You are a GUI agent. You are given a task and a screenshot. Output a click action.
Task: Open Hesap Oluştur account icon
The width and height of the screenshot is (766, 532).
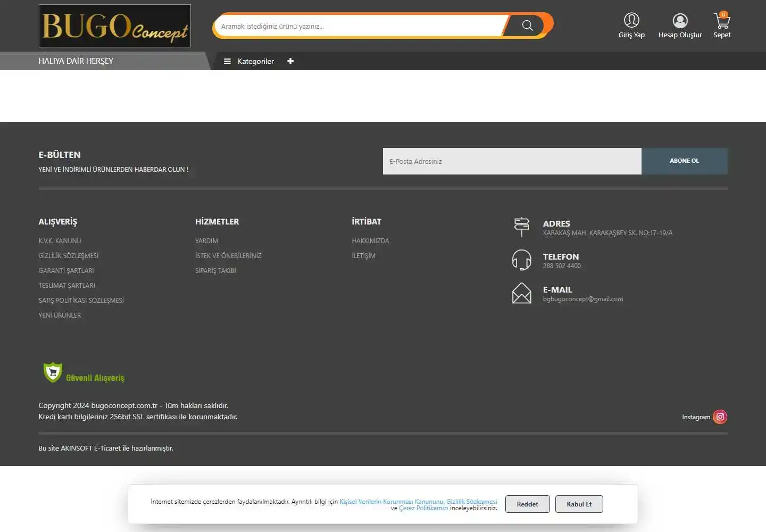[680, 20]
